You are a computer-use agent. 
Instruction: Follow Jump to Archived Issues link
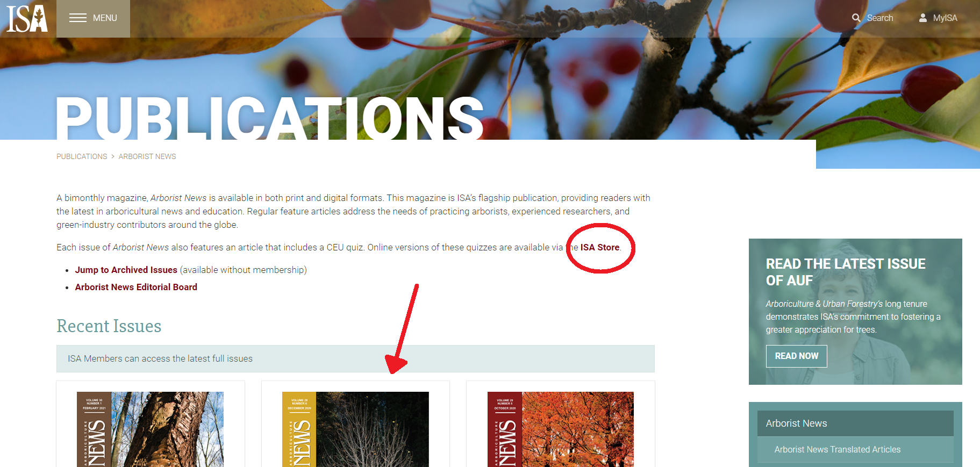(x=126, y=270)
